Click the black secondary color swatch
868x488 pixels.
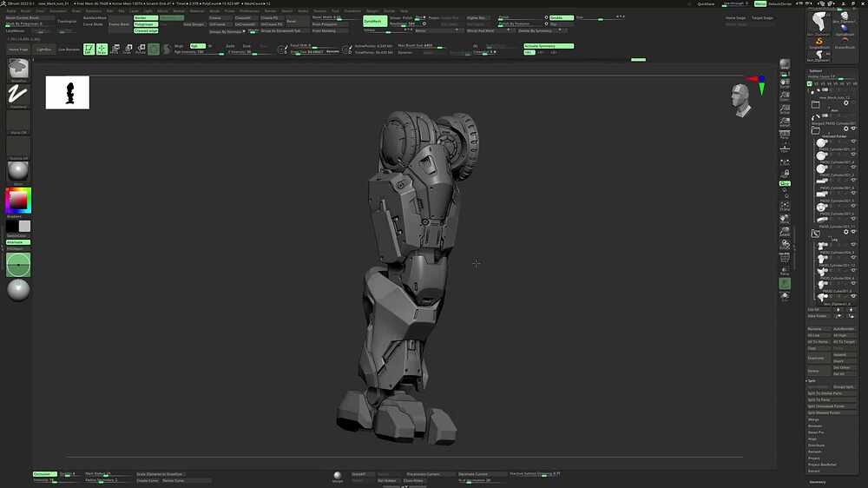pyautogui.click(x=11, y=226)
